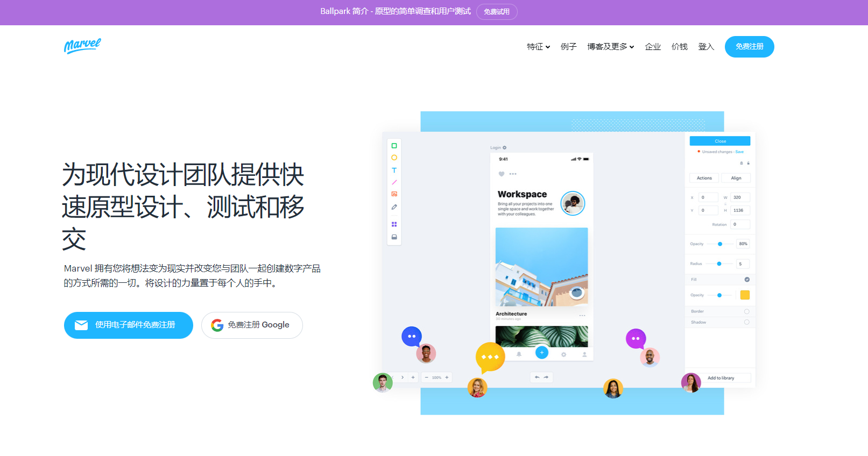868x456 pixels.
Task: Select the orange image tool
Action: click(x=394, y=194)
